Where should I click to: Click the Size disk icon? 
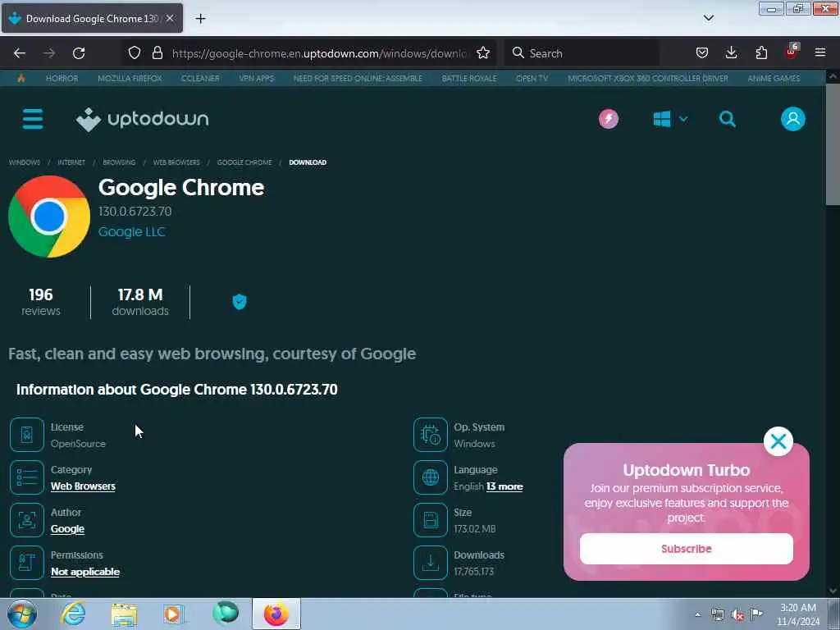pos(430,519)
